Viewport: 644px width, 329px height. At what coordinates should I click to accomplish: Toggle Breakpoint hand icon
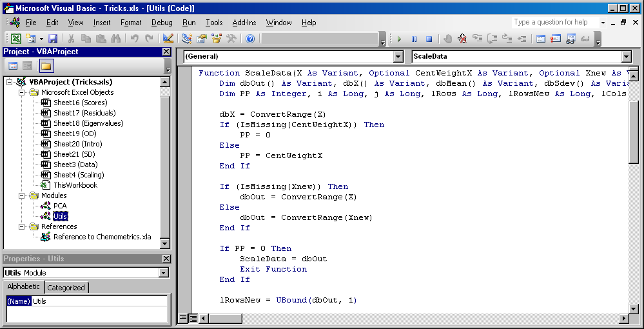pos(447,39)
